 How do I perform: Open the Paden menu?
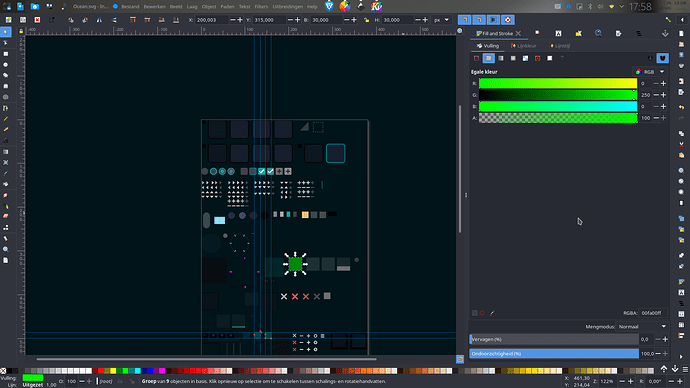click(x=228, y=7)
